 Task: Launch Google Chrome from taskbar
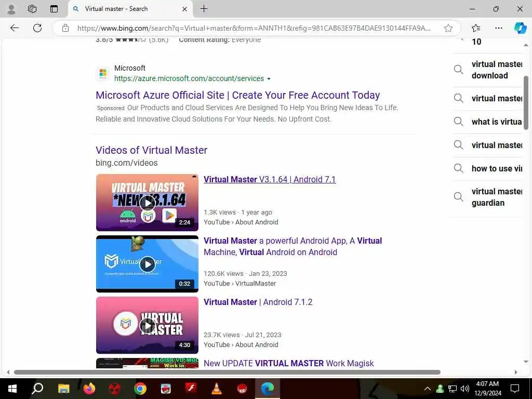click(140, 389)
